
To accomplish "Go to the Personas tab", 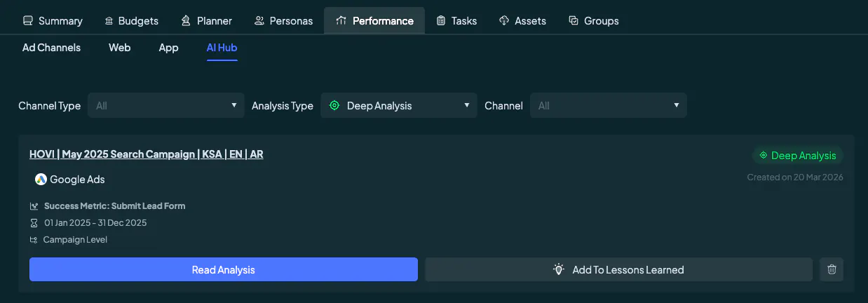I will [283, 21].
